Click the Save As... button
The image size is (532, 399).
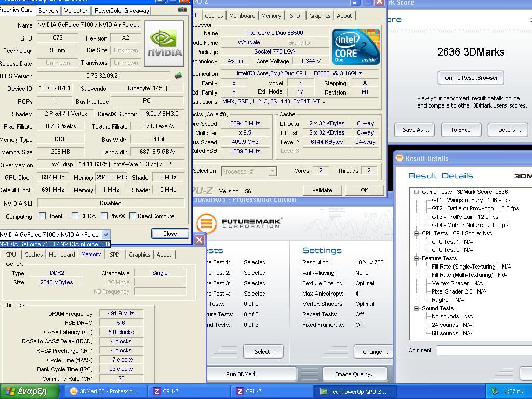(x=415, y=130)
